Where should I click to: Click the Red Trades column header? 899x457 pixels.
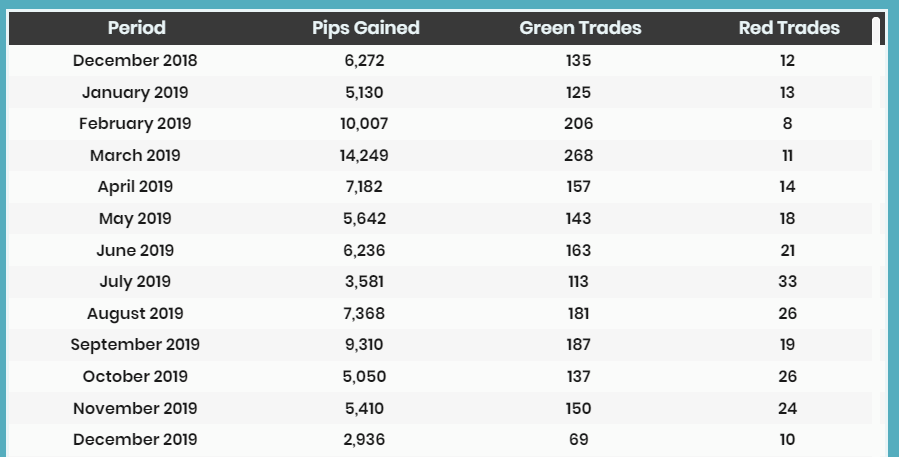coord(789,28)
